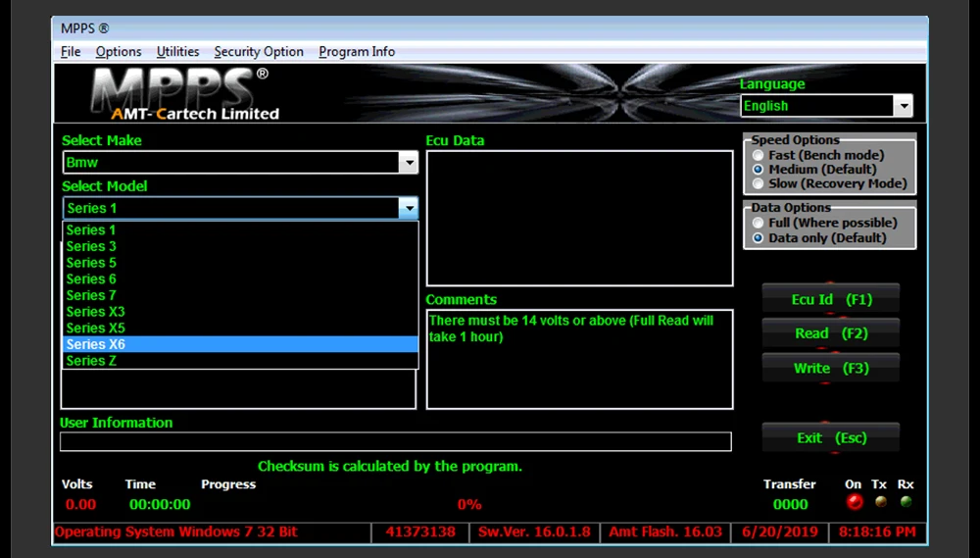Click the MPPS AMT-Cartech logo
The image size is (980, 558).
pyautogui.click(x=186, y=94)
